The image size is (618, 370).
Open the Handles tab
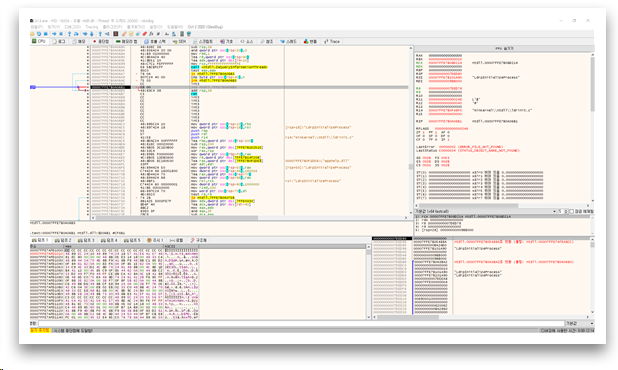(310, 41)
